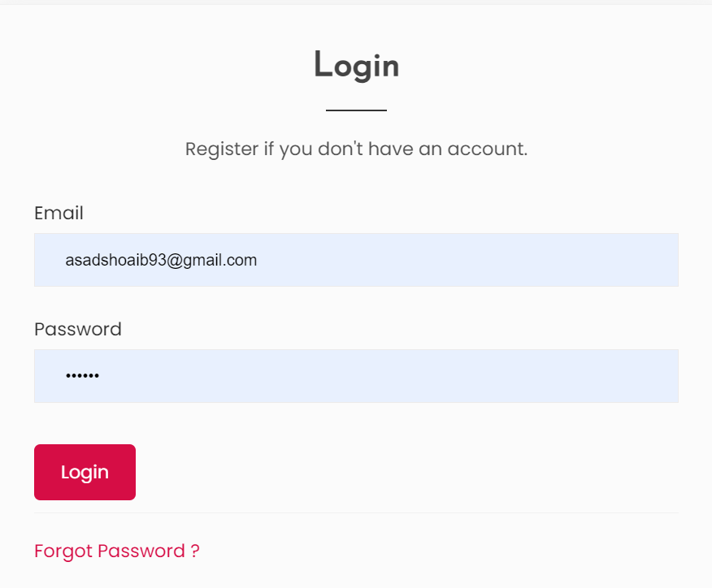The image size is (712, 588).
Task: Click the question mark after Forgot Password
Action: tap(195, 551)
